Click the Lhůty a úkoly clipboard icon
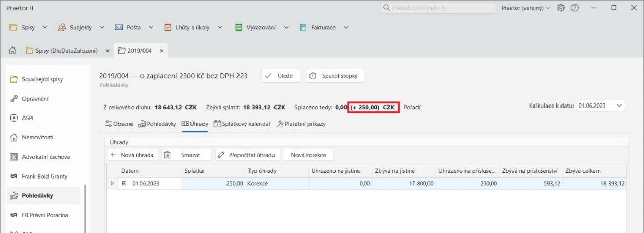The height and width of the screenshot is (233, 644). tap(168, 27)
